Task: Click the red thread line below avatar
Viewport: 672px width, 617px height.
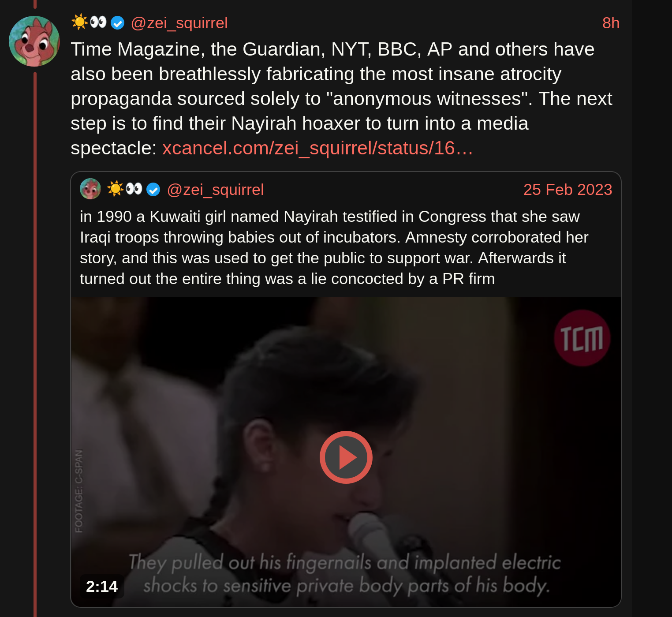Action: [35, 344]
